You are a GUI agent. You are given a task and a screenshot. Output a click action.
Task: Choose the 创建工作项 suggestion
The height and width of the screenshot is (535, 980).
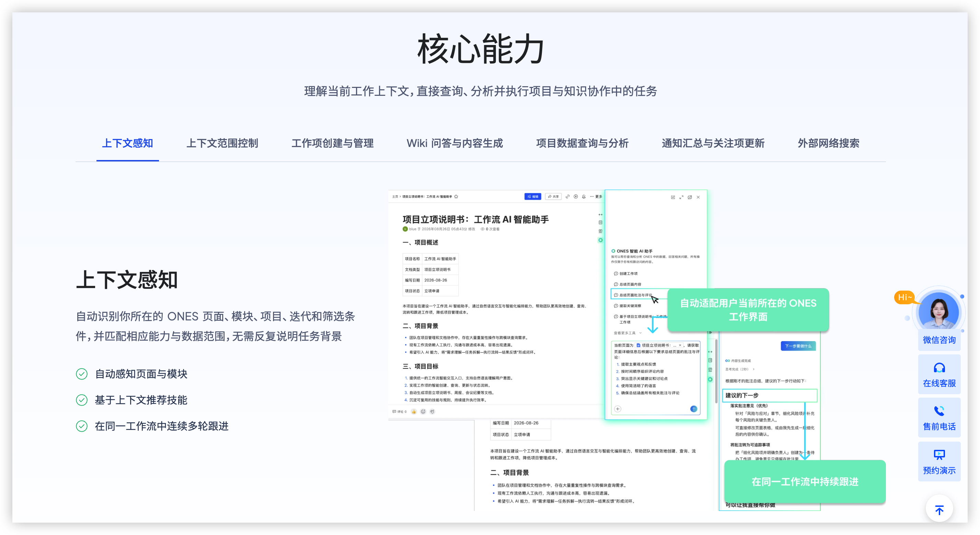point(626,274)
